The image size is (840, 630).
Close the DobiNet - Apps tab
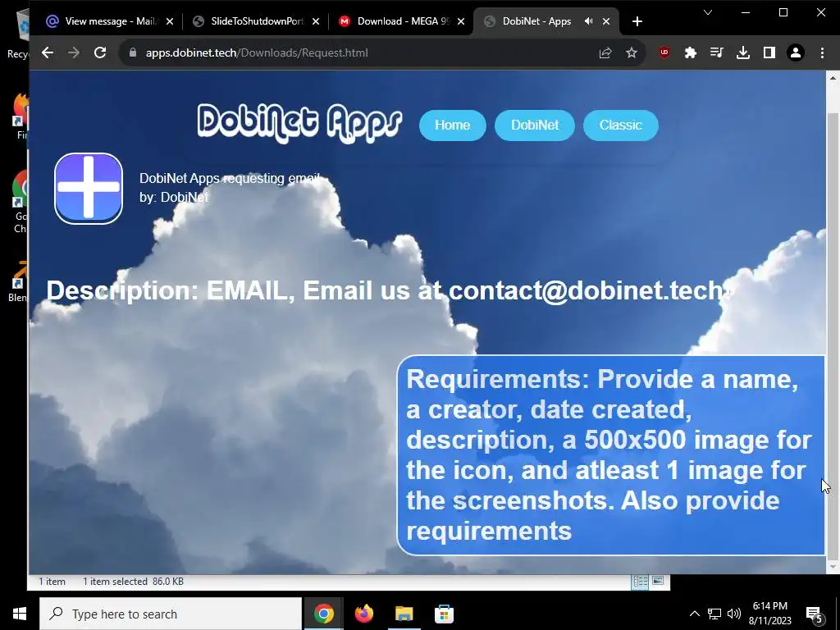point(606,21)
